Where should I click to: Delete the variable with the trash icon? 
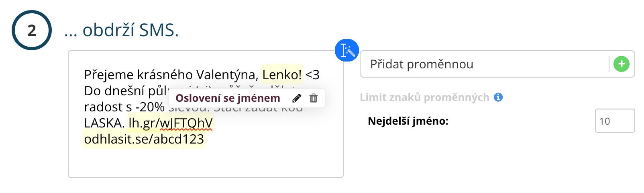314,98
